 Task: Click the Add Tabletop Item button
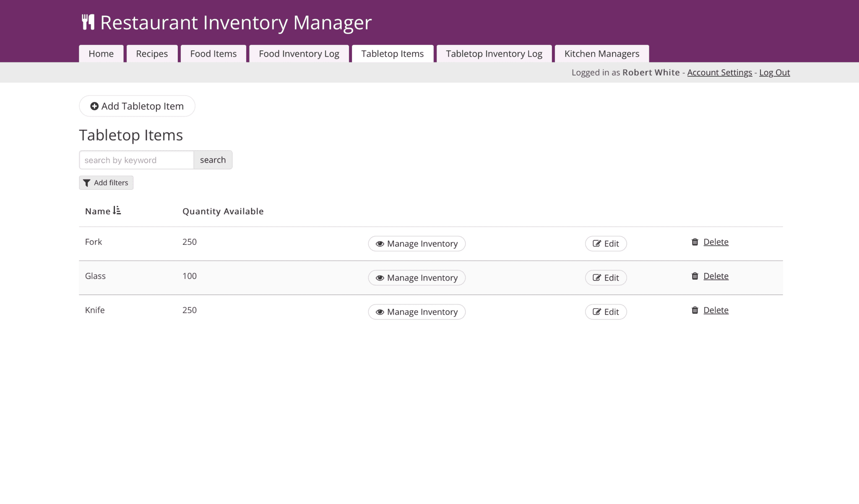click(x=137, y=106)
